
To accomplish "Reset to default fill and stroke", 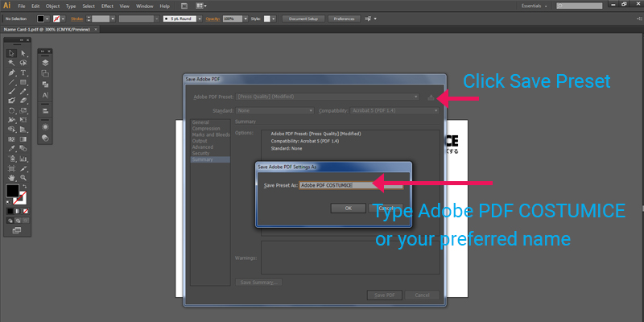I will [9, 203].
